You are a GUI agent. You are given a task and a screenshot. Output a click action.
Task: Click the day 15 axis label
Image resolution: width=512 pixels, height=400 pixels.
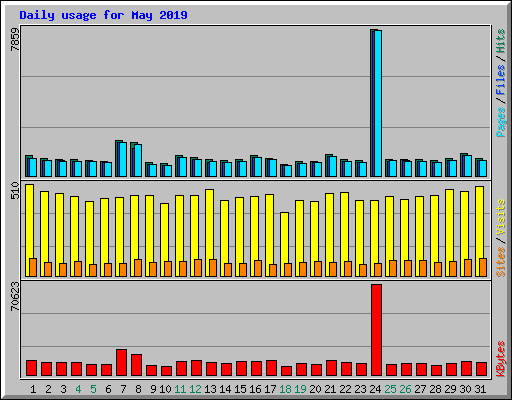point(240,389)
